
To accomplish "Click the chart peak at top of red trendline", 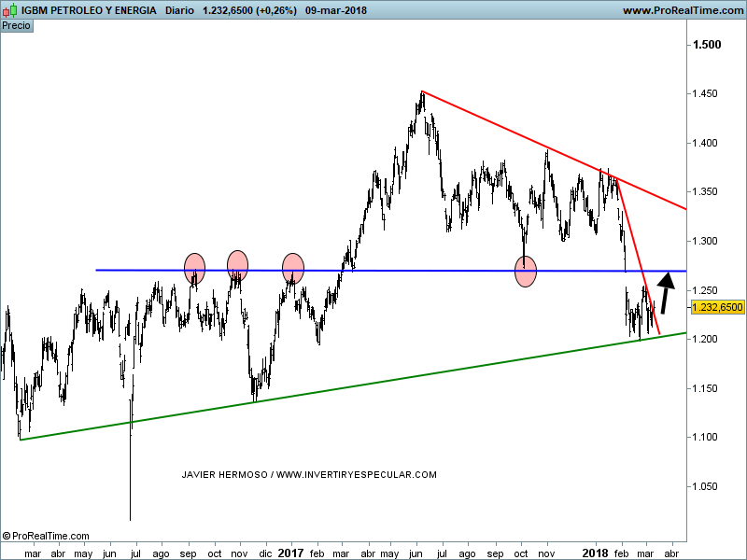I will (422, 91).
